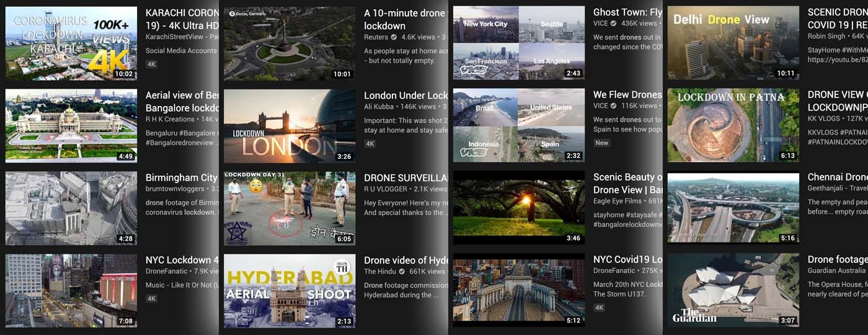Open Berlin, Germany drone thumbnail
Viewport: 868px width, 335px height.
(x=290, y=43)
